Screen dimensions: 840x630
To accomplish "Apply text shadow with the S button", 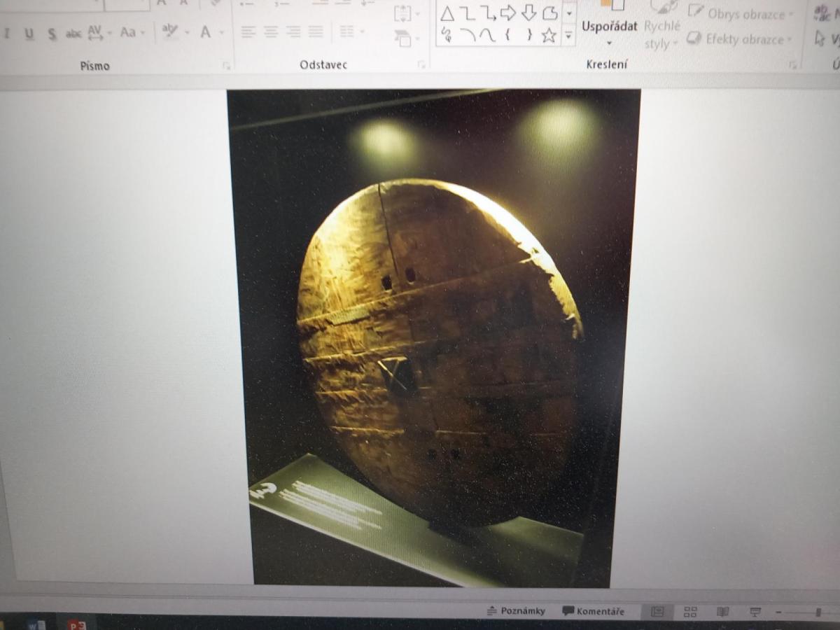I will pos(52,33).
